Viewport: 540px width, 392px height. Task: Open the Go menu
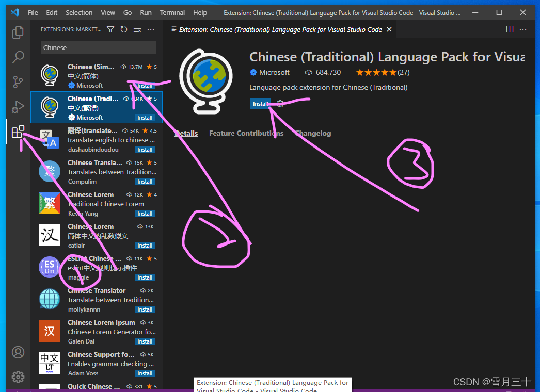(128, 13)
